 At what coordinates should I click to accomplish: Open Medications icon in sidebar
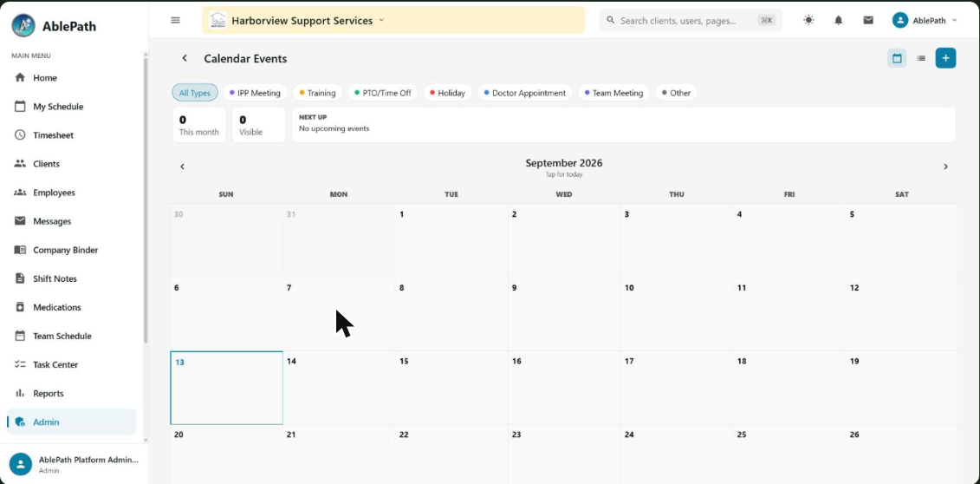click(20, 307)
